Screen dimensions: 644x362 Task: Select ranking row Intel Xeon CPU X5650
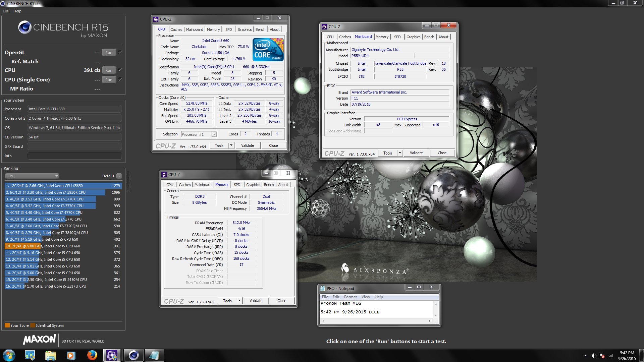point(63,186)
